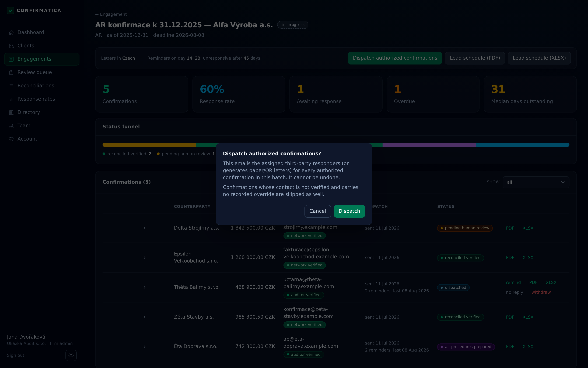Screen dimensions: 588x368
Task: Navigate to Reconciliations
Action: pyautogui.click(x=42, y=86)
